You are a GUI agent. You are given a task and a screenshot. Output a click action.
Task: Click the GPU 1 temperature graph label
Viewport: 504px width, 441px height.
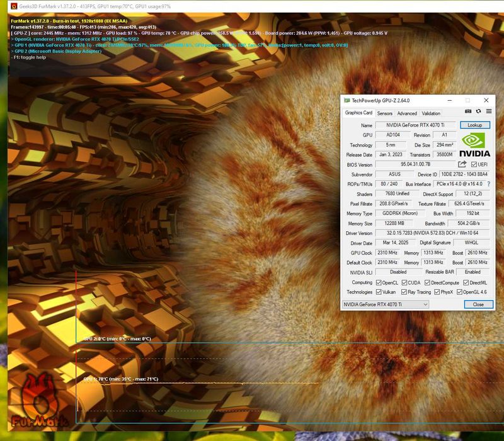click(x=120, y=379)
